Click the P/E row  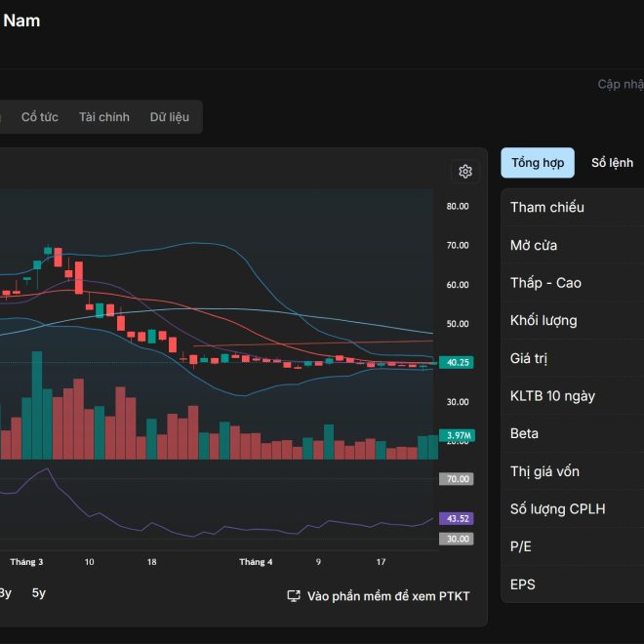pyautogui.click(x=573, y=546)
